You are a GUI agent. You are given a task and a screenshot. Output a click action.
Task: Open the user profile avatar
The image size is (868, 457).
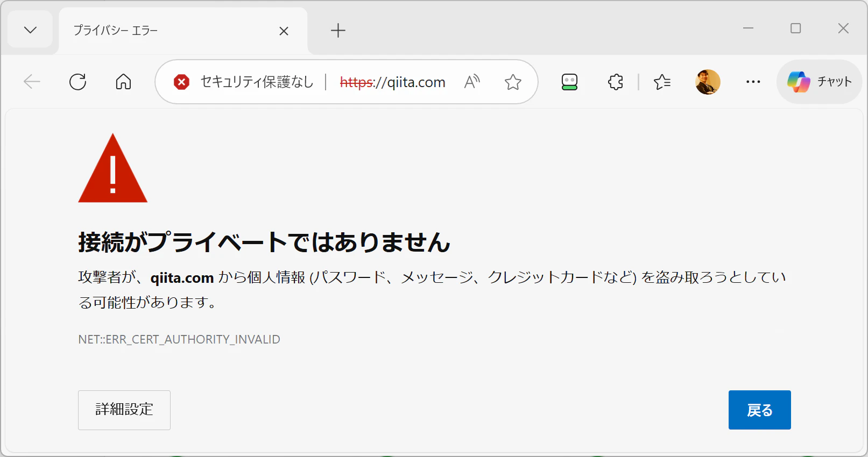pyautogui.click(x=708, y=82)
